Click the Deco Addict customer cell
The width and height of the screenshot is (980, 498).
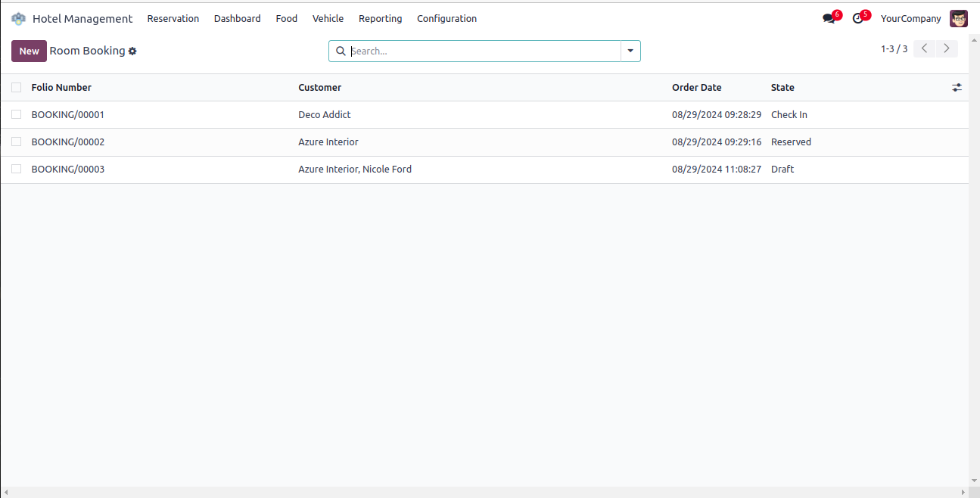tap(325, 115)
